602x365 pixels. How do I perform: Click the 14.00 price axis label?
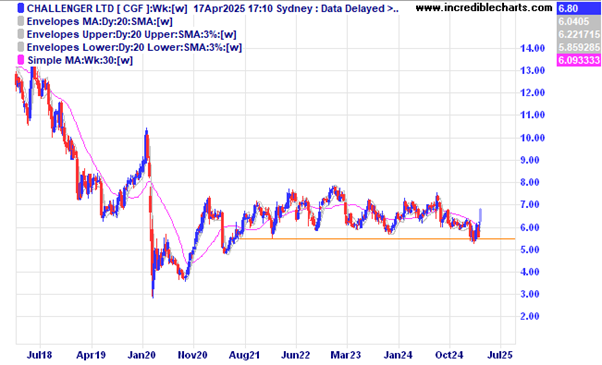click(x=533, y=48)
